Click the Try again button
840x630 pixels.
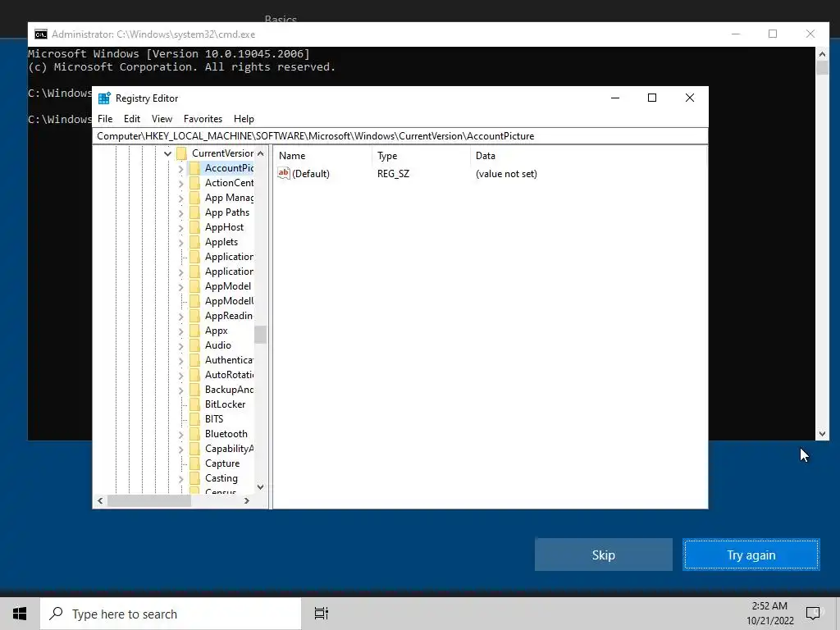[751, 555]
